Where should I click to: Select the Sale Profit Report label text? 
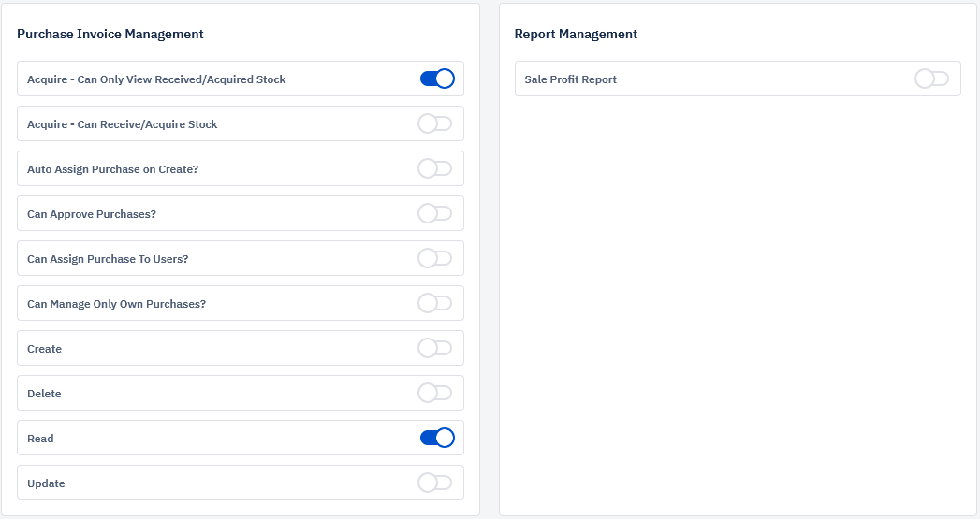coord(571,79)
